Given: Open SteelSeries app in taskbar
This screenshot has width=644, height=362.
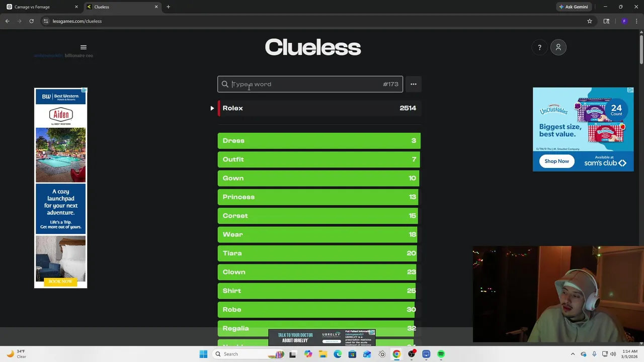Looking at the screenshot, I should (382, 354).
